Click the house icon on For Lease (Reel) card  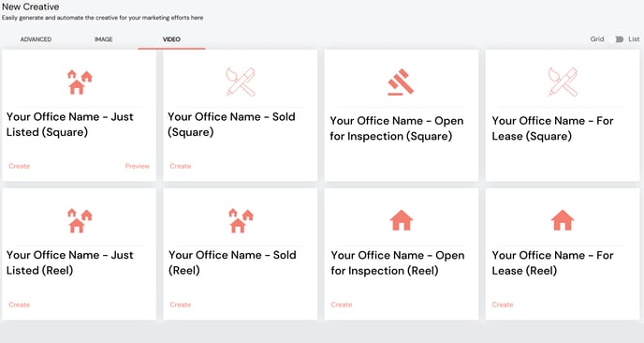tap(563, 220)
